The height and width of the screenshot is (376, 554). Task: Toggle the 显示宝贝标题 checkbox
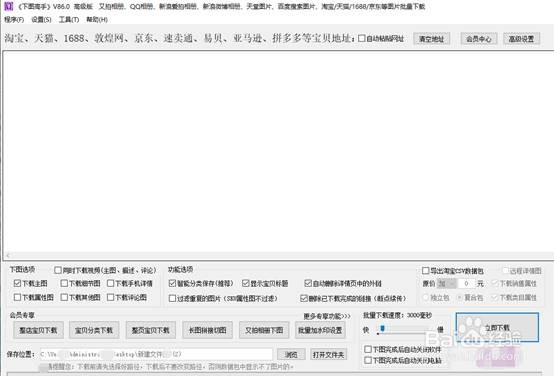pos(246,283)
